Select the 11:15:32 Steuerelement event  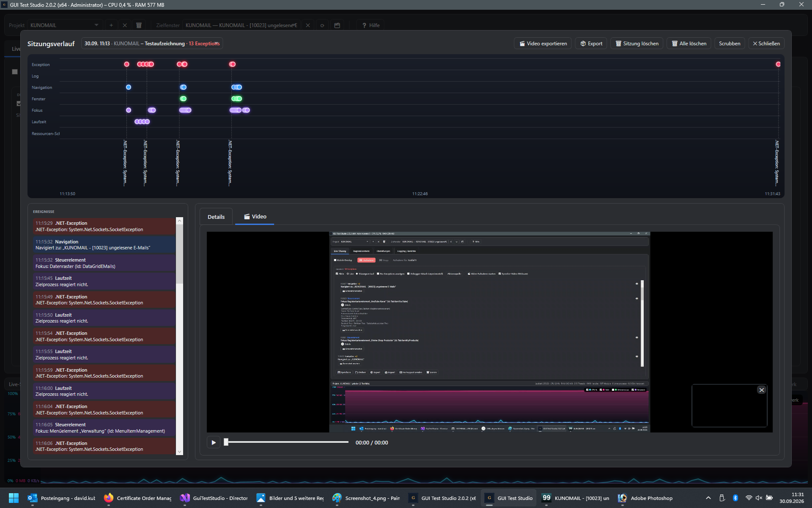click(104, 263)
